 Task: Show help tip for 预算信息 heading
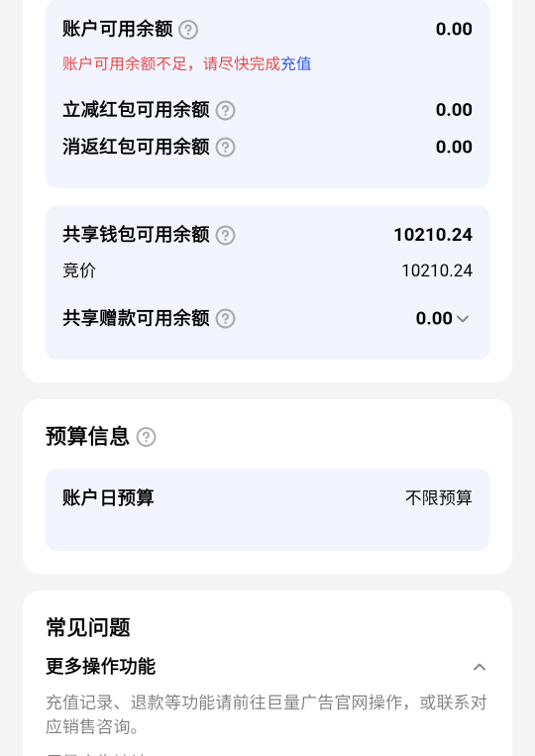pos(146,437)
